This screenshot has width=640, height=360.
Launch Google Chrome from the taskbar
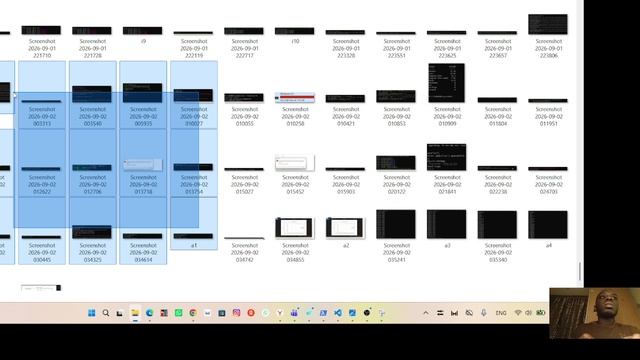pyautogui.click(x=193, y=313)
